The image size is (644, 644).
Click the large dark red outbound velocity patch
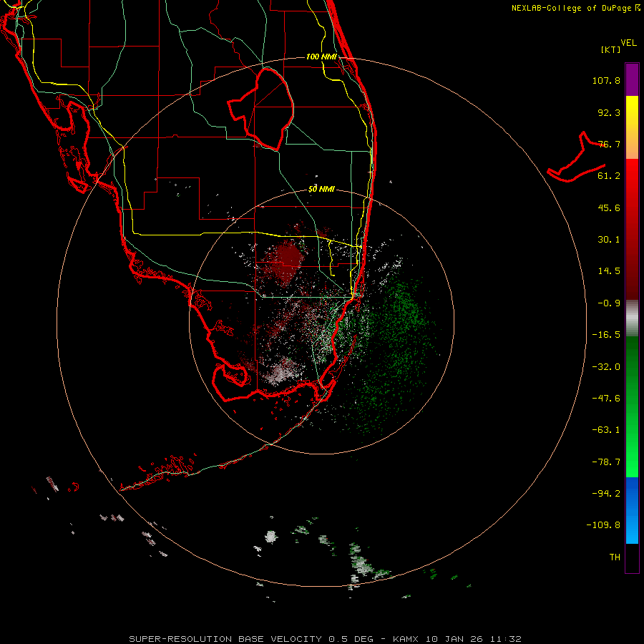coord(286,262)
